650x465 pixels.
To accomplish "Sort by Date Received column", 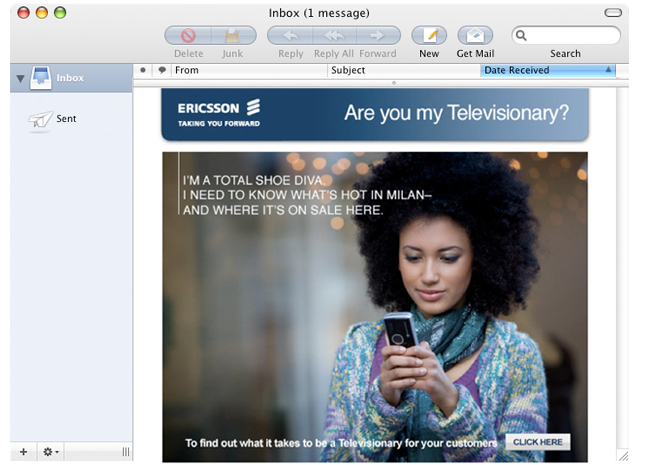I will tap(548, 70).
